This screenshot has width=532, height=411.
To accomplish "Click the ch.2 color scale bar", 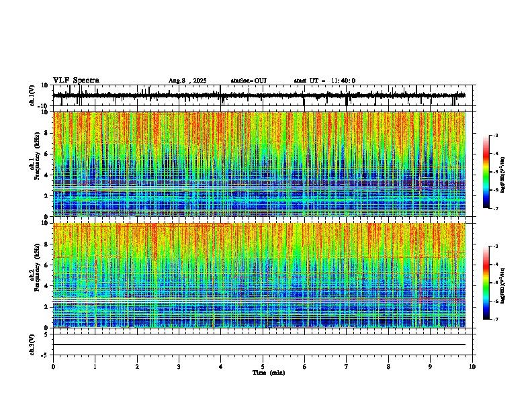I will click(x=486, y=283).
